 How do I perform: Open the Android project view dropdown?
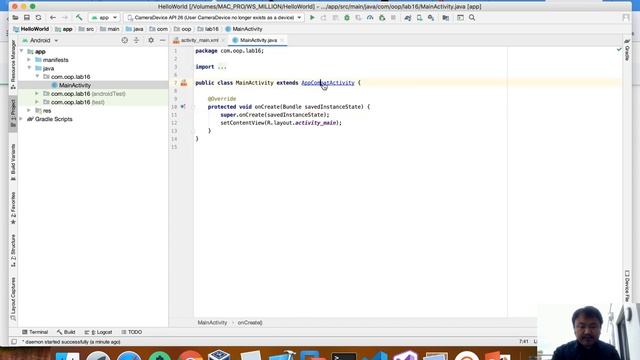click(x=40, y=40)
